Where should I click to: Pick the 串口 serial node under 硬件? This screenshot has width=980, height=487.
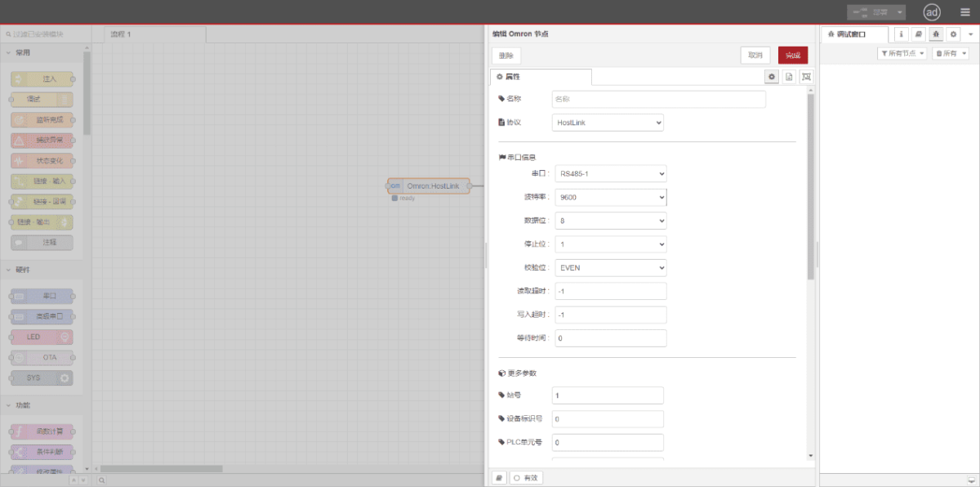tap(41, 296)
